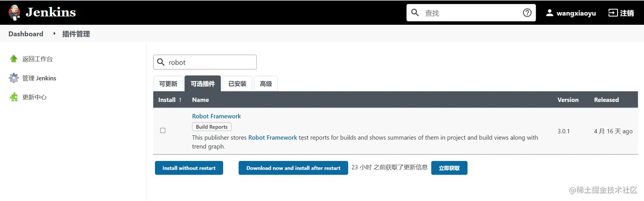Open wangxiaoyu user profile link
This screenshot has height=201, width=644.
coord(576,13)
